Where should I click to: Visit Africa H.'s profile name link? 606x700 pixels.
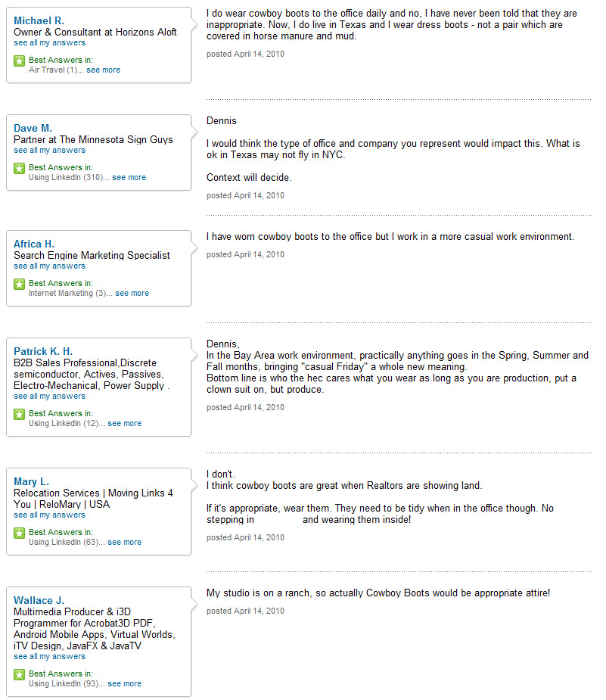click(x=34, y=244)
